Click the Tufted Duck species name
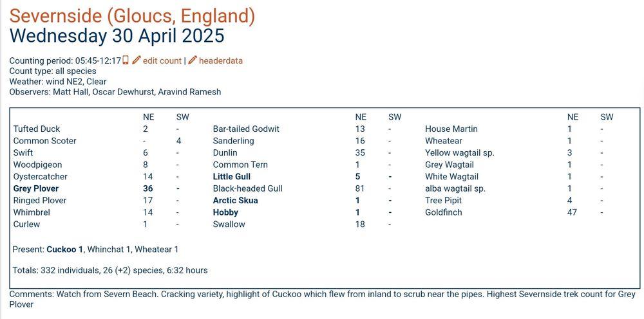 click(x=37, y=129)
